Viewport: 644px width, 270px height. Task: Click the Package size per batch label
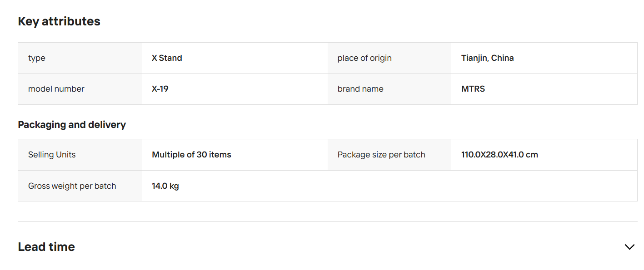point(381,155)
